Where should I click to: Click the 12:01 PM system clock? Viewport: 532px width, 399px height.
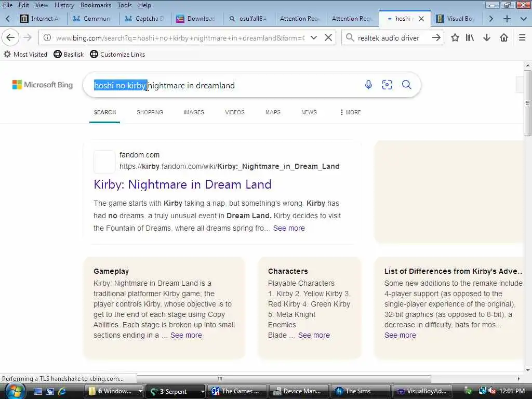click(512, 391)
